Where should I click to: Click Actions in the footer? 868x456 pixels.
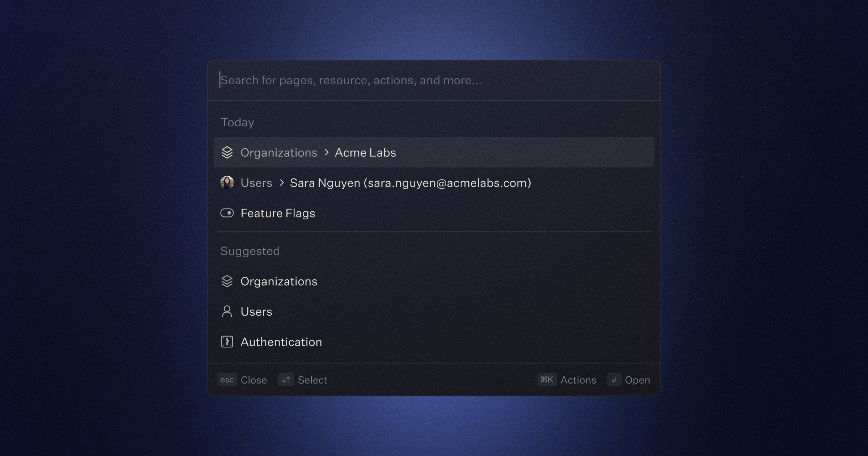click(578, 380)
